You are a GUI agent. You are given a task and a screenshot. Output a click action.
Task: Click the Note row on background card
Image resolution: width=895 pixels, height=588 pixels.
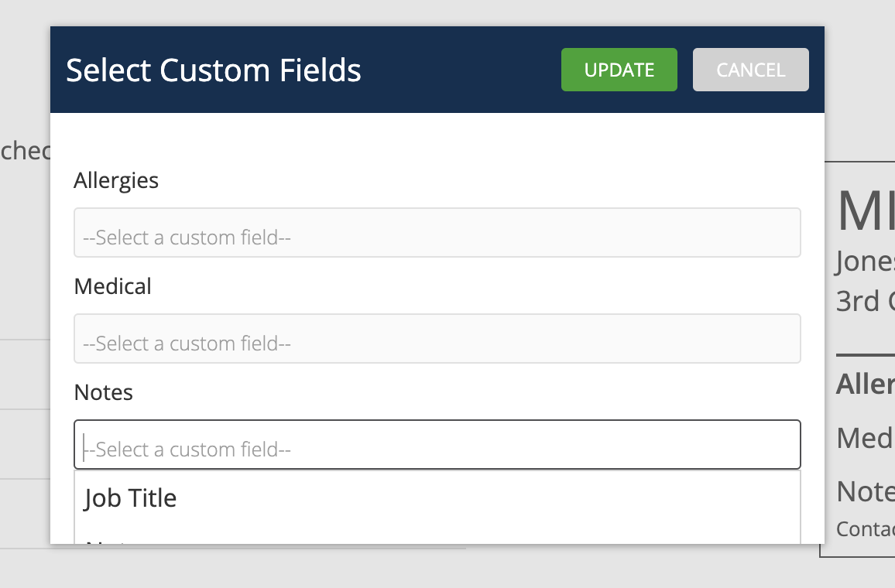click(x=865, y=491)
